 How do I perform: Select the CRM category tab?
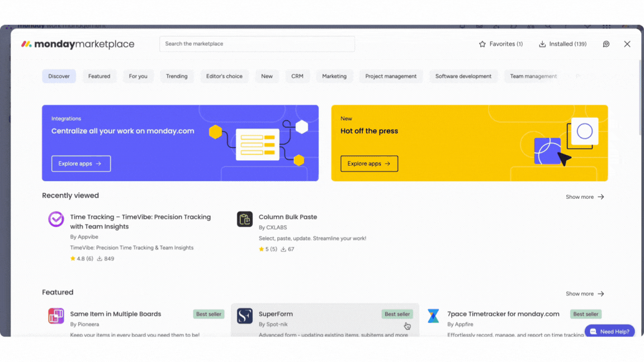coord(297,77)
